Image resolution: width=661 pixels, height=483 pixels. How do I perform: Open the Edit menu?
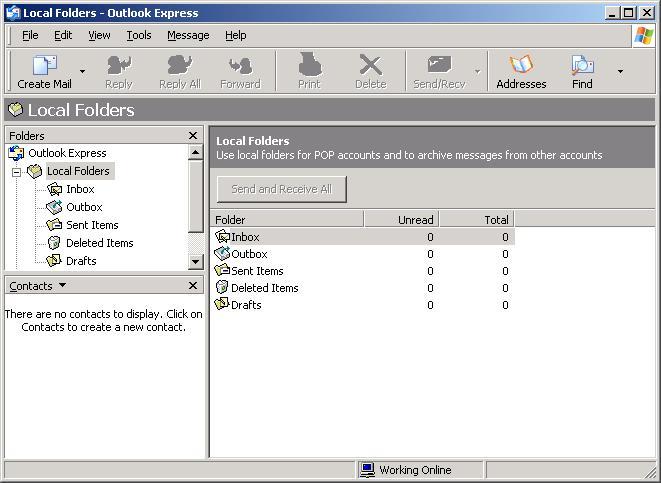click(x=63, y=35)
